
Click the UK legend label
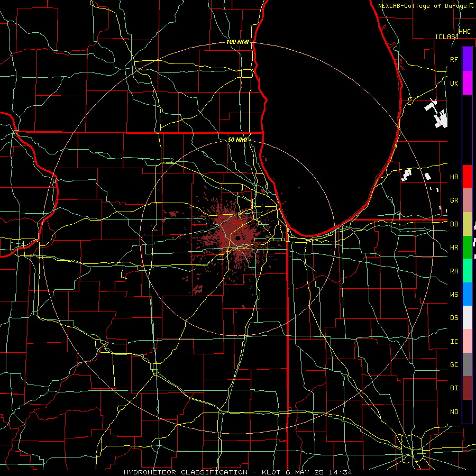(x=454, y=83)
